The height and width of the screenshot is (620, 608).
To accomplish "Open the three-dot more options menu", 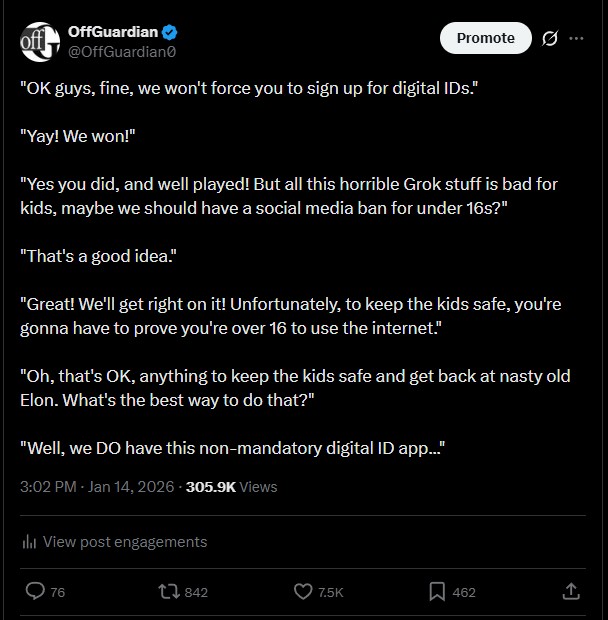I will pos(577,39).
